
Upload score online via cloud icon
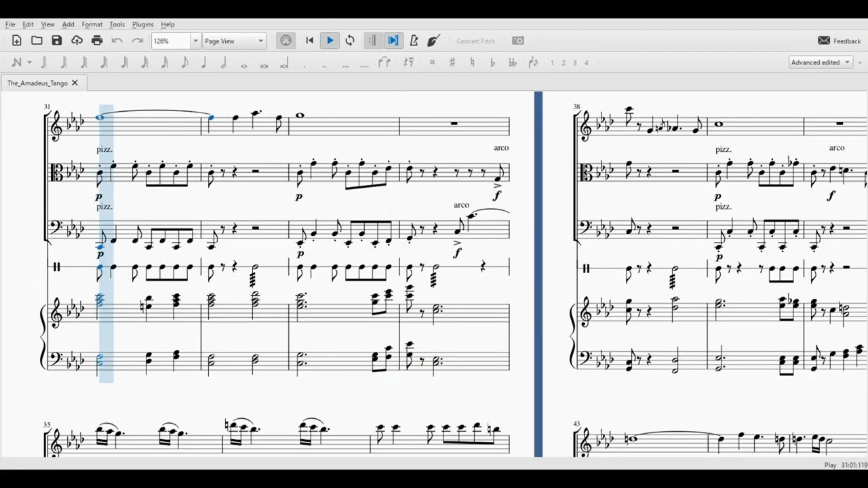(x=77, y=41)
